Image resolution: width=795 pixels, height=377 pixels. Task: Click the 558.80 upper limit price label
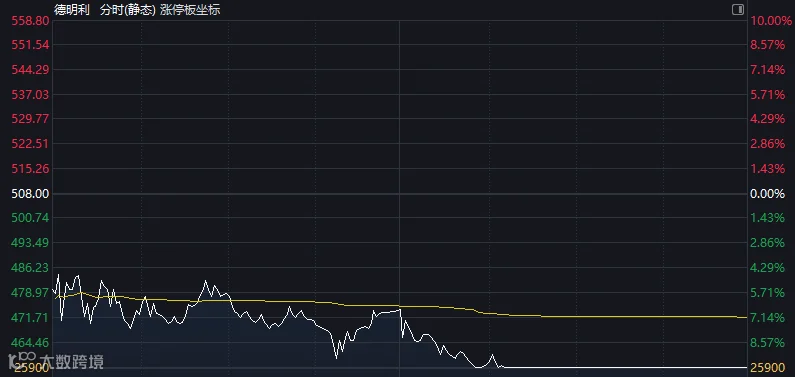tap(30, 20)
